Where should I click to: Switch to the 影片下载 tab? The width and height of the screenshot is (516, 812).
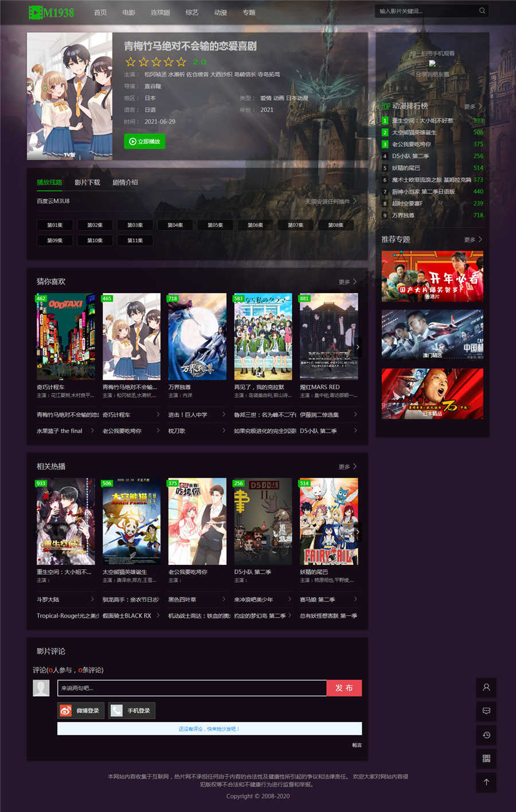click(x=87, y=182)
